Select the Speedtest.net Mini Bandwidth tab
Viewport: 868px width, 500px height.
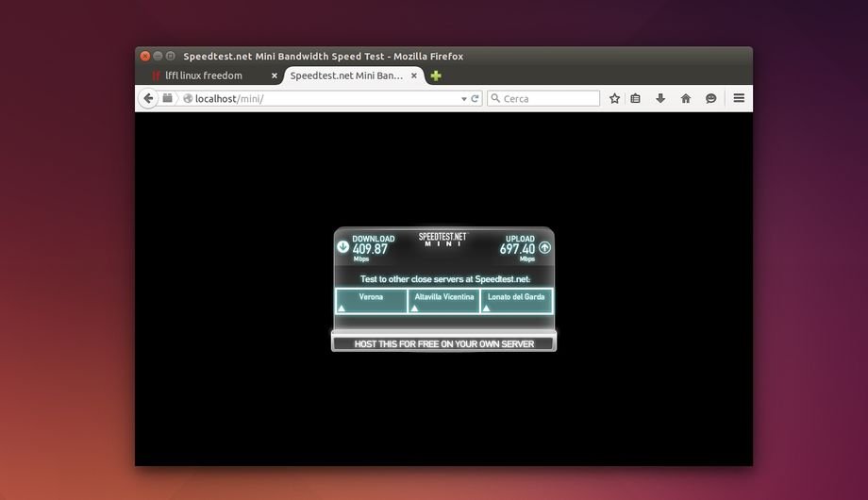[x=345, y=75]
